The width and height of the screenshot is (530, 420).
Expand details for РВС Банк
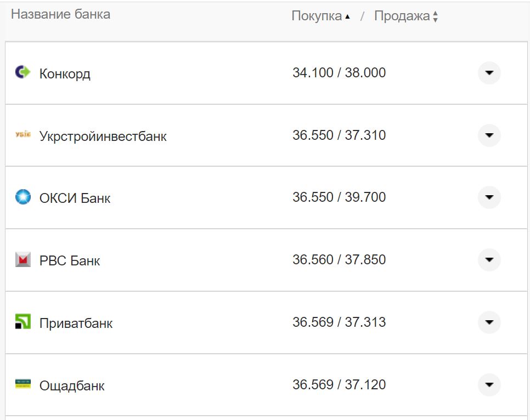(489, 260)
